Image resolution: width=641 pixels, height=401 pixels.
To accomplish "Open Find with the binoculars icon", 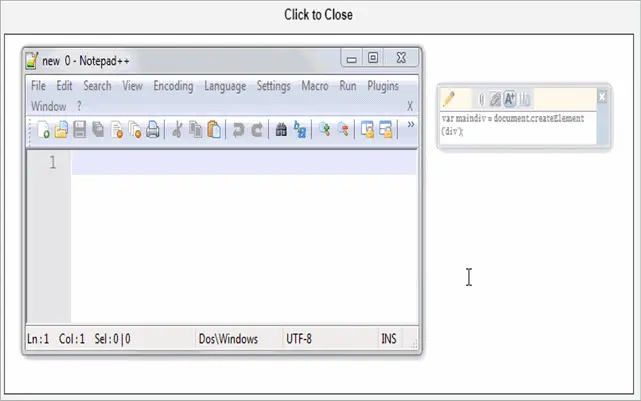I will [x=281, y=130].
